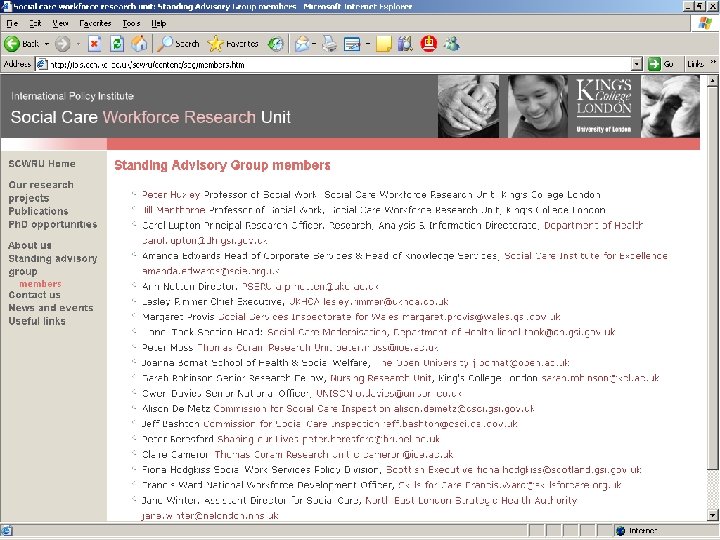Open the Mail button dropdown arrow

314,44
